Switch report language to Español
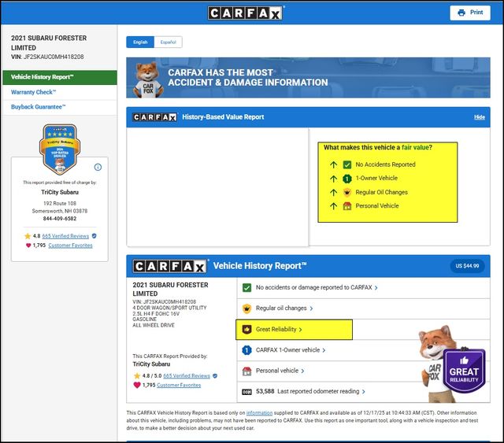504x443 pixels. [167, 42]
